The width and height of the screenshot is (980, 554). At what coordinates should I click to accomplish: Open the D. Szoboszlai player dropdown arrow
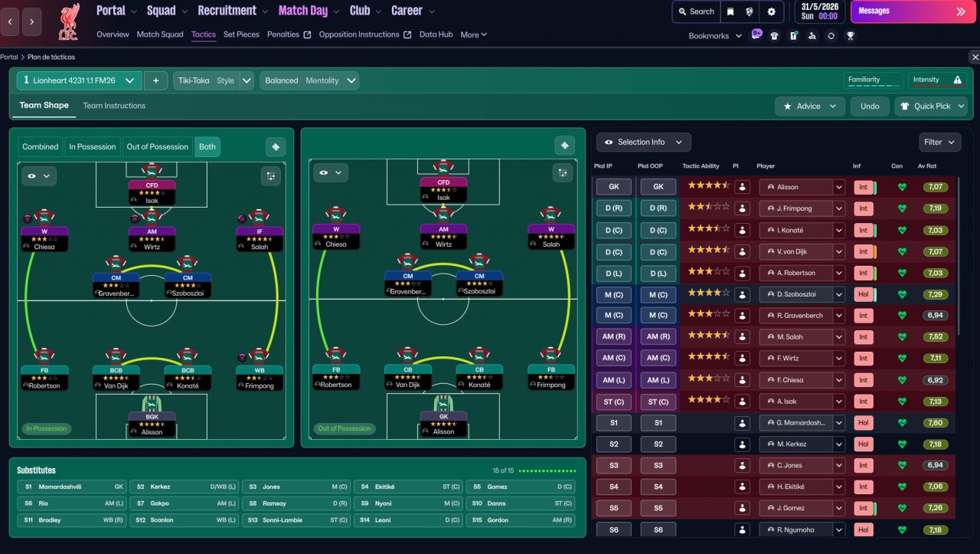tap(839, 294)
